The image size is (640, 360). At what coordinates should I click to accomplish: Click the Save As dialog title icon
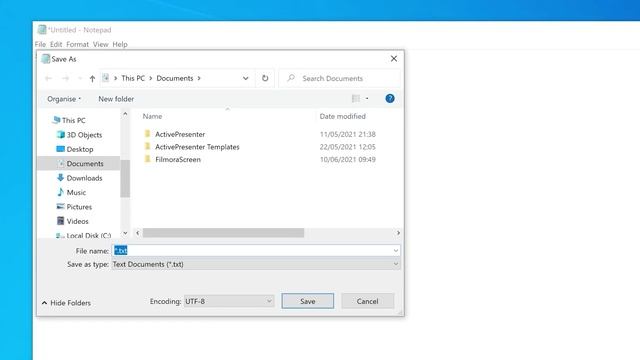coord(46,59)
